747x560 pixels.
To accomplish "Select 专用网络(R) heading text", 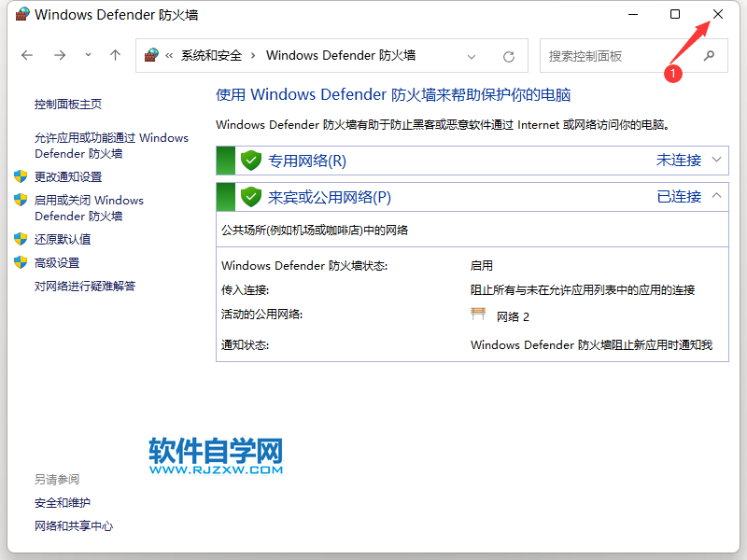I will (307, 161).
